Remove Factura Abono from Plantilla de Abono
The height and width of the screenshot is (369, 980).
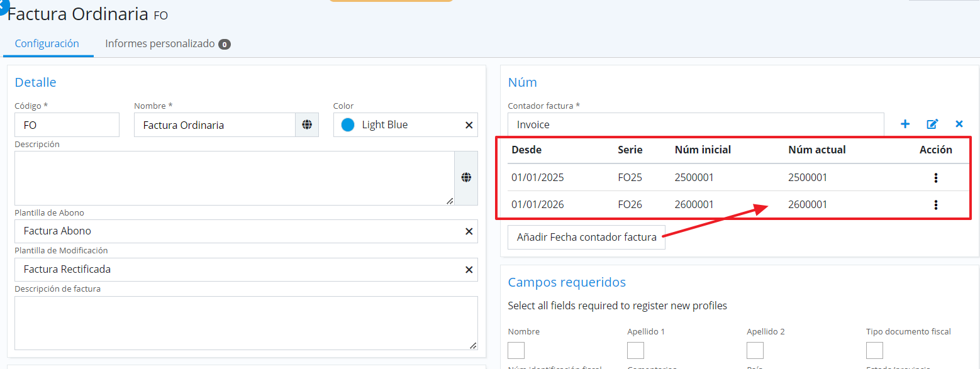click(x=469, y=231)
